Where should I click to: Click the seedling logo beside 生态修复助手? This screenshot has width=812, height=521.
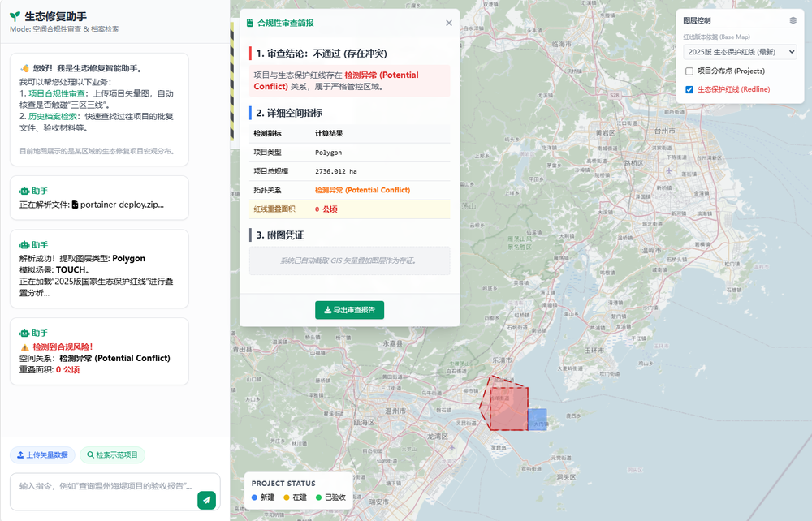click(15, 16)
